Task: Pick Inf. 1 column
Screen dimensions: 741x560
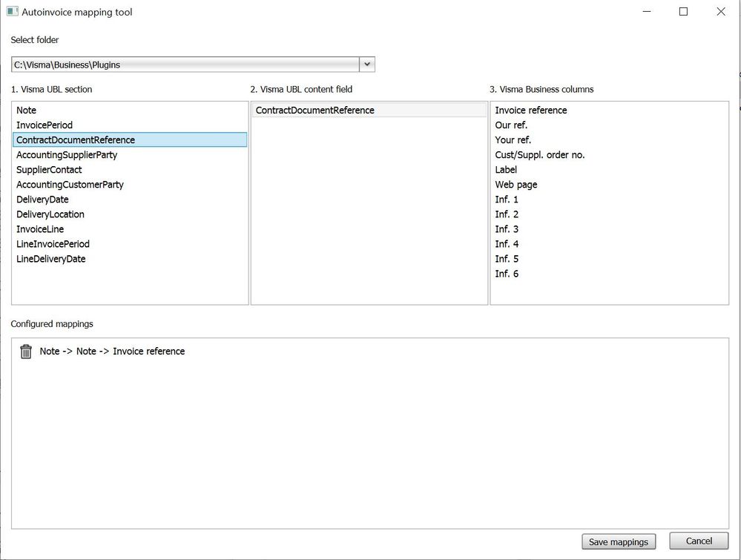Action: 609,200
